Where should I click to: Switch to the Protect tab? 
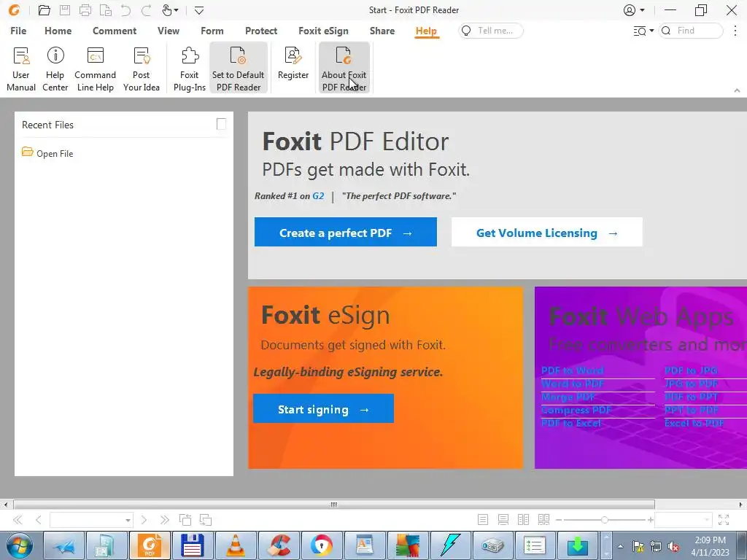pos(261,31)
